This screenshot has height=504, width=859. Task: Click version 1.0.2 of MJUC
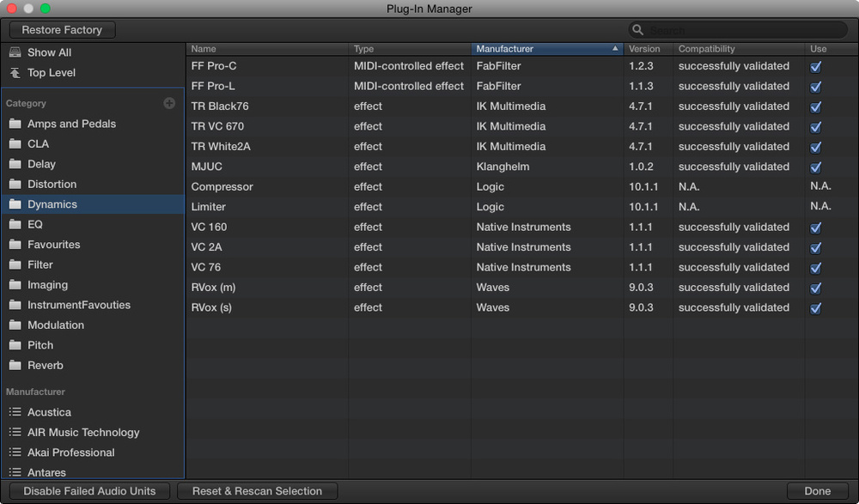(x=641, y=167)
